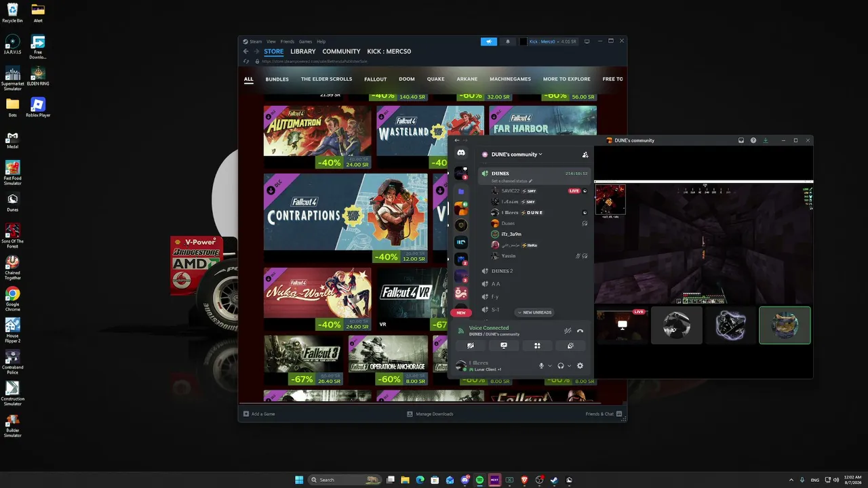This screenshot has width=868, height=488.
Task: Switch to the COMMUNITY tab in Steam
Action: tap(341, 52)
